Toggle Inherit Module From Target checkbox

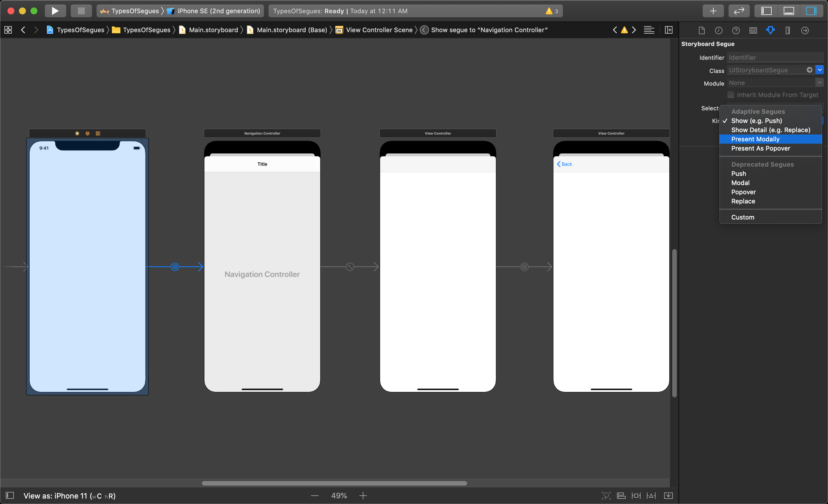pyautogui.click(x=732, y=95)
